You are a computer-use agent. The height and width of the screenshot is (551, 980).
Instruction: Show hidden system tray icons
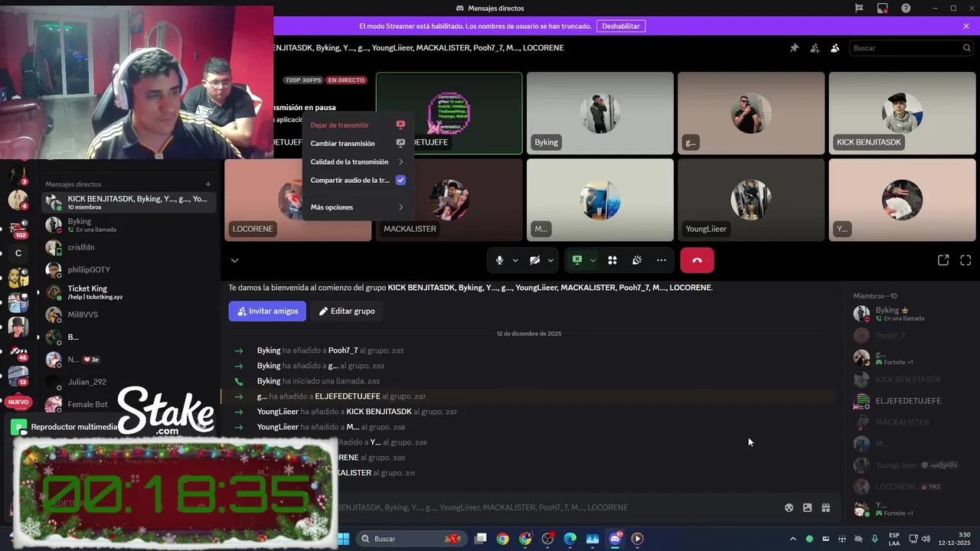point(792,539)
